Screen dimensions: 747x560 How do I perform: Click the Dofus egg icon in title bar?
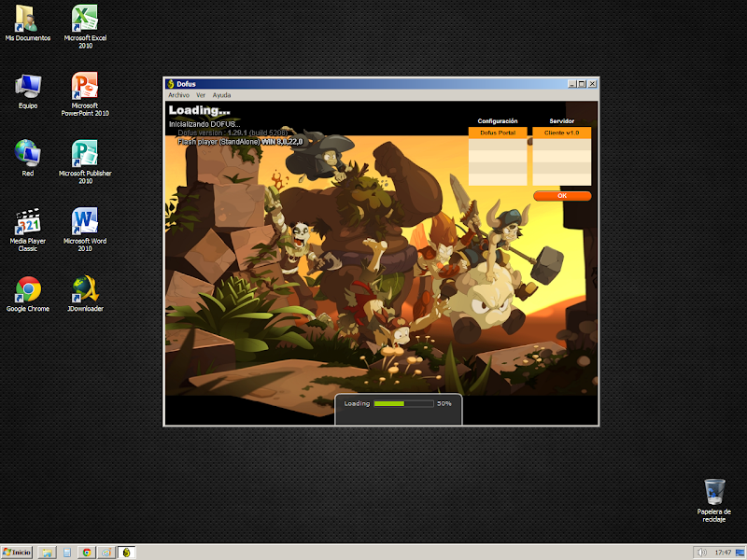[x=171, y=84]
